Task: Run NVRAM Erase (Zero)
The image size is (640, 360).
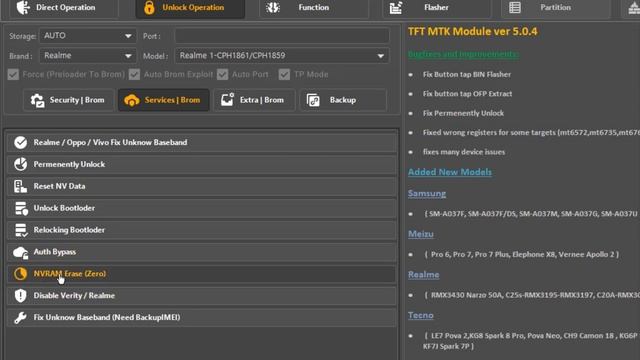Action: point(202,274)
